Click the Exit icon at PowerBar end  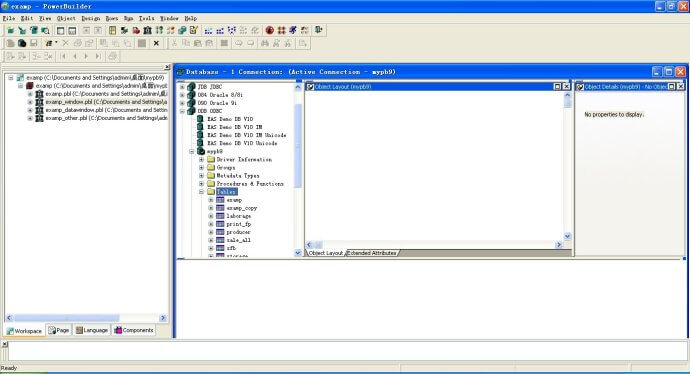pos(319,30)
